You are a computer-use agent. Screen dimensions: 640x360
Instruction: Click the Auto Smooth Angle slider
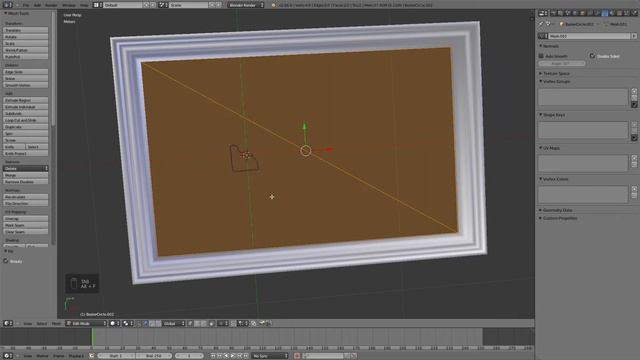(x=562, y=64)
